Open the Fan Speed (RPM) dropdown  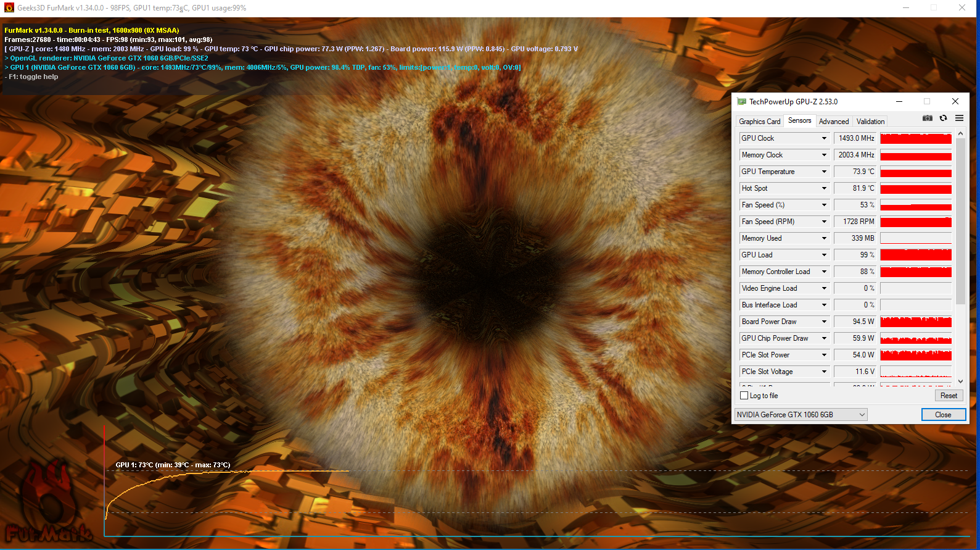click(824, 222)
